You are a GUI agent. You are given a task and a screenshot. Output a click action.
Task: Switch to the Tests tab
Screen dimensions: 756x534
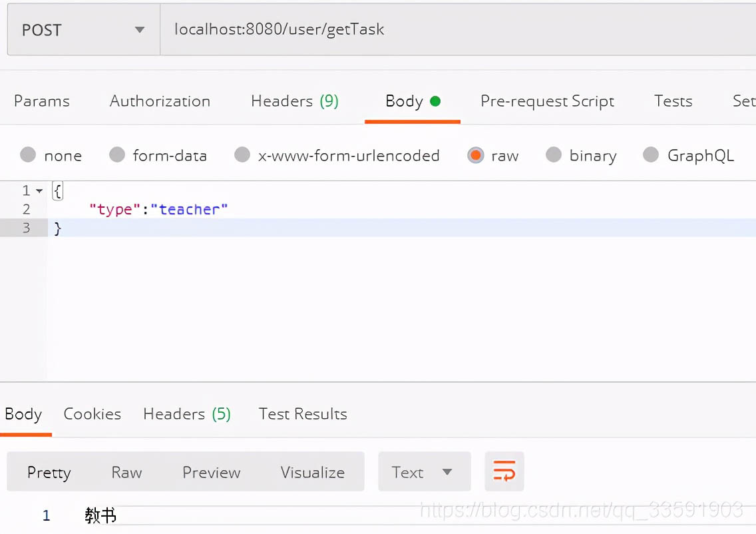point(673,101)
